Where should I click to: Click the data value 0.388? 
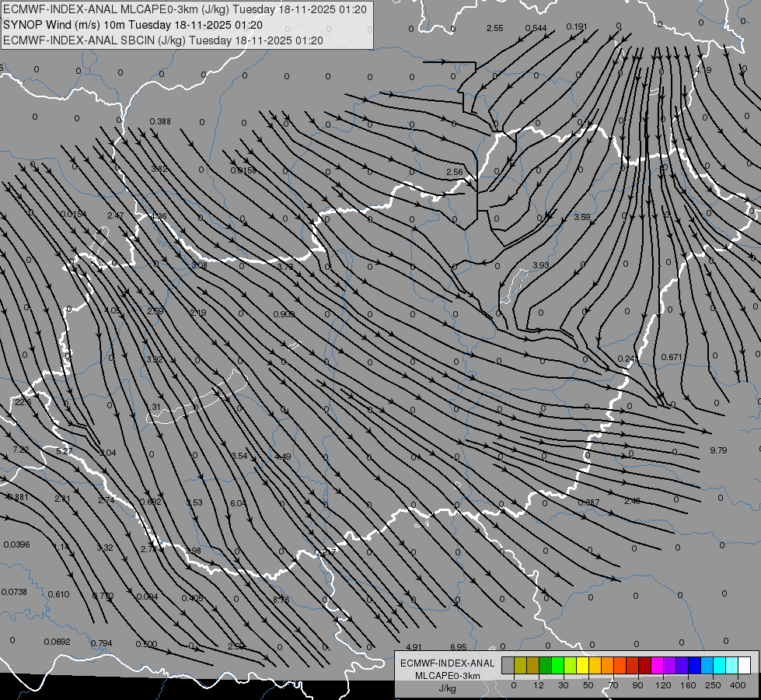[160, 121]
